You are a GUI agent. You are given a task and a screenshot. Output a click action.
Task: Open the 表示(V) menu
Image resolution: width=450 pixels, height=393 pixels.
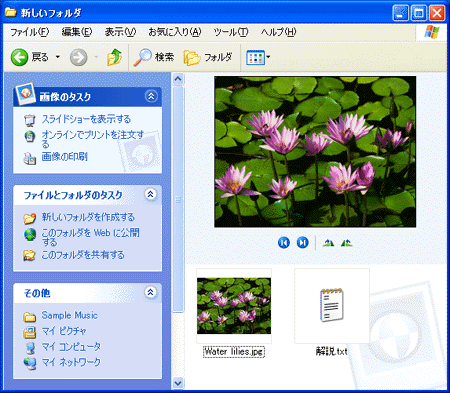(x=120, y=32)
